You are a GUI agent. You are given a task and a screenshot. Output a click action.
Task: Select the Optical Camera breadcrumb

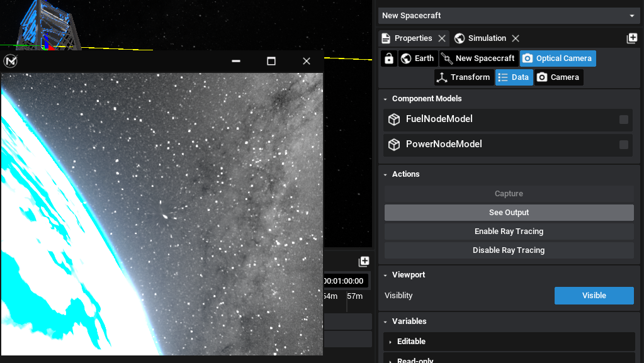[x=558, y=59]
